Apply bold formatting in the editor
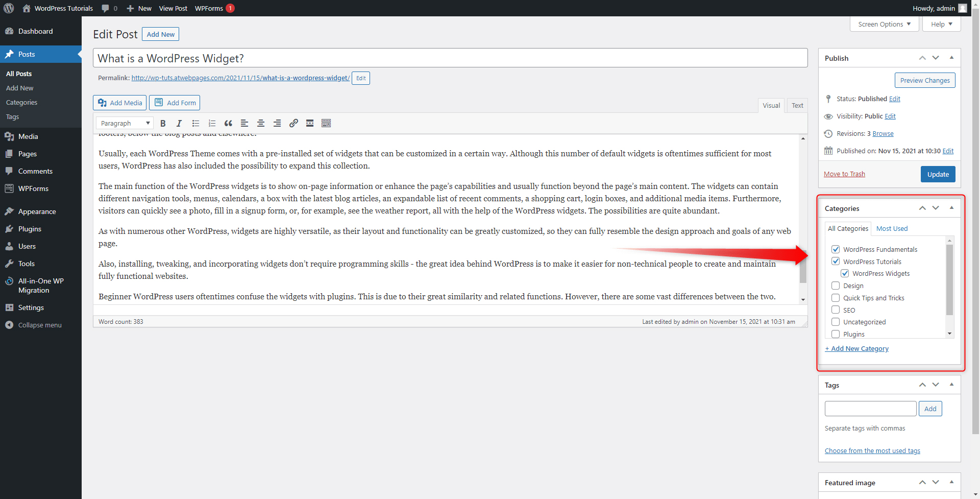Viewport: 980px width, 499px height. coord(163,123)
